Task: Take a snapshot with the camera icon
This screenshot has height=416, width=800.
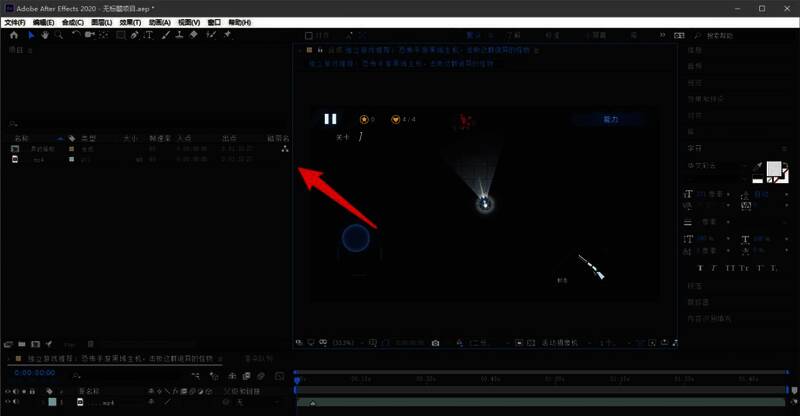Action: pos(435,343)
